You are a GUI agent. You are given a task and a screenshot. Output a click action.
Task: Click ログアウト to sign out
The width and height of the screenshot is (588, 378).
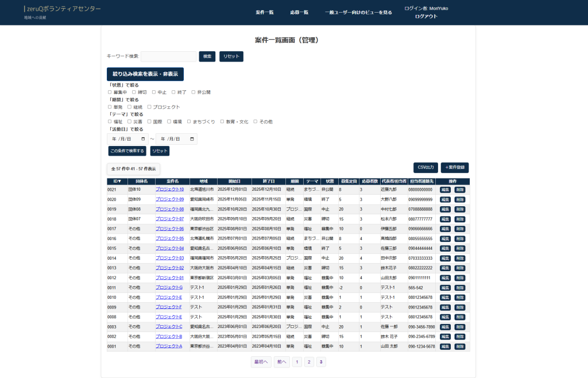[x=426, y=16]
